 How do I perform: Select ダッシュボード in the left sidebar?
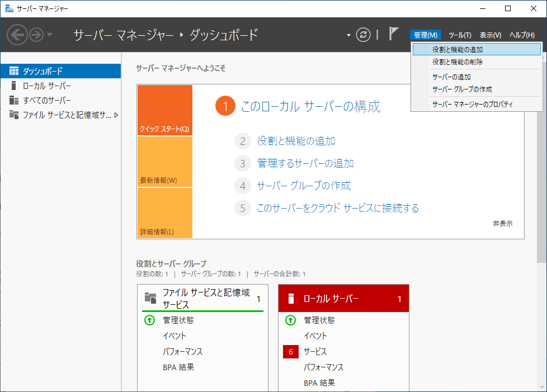(61, 71)
